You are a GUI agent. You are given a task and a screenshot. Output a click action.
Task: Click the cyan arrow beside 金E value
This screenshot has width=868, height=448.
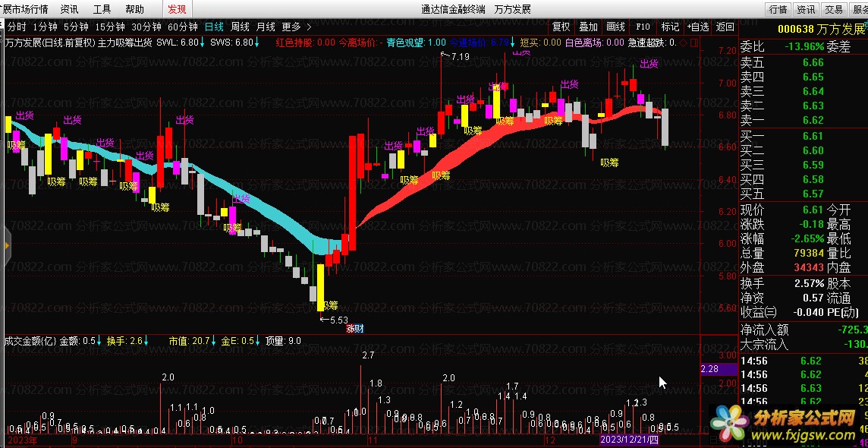click(x=258, y=341)
